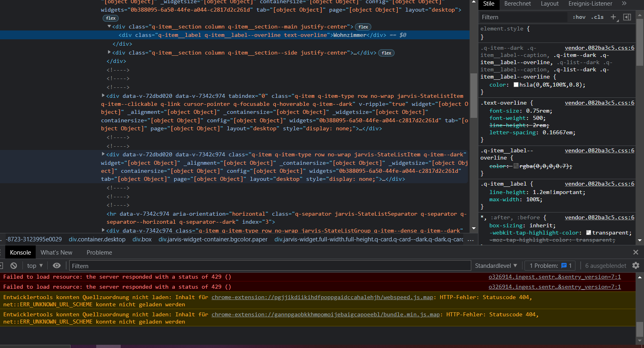Select the Stile tab

488,4
